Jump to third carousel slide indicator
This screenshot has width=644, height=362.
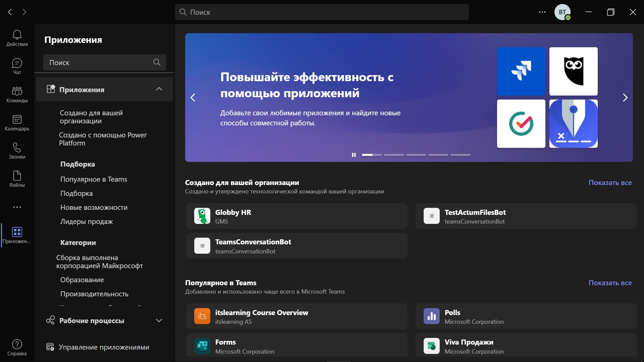click(x=416, y=155)
